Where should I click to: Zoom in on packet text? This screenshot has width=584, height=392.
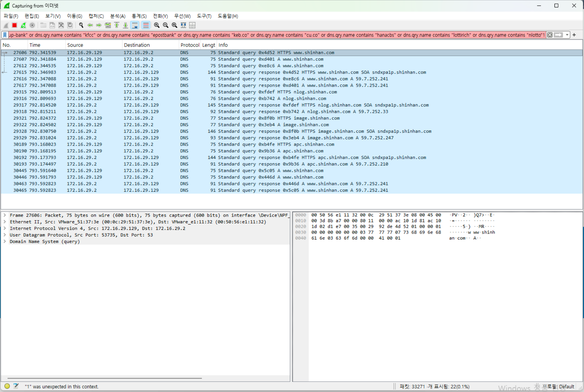point(157,25)
